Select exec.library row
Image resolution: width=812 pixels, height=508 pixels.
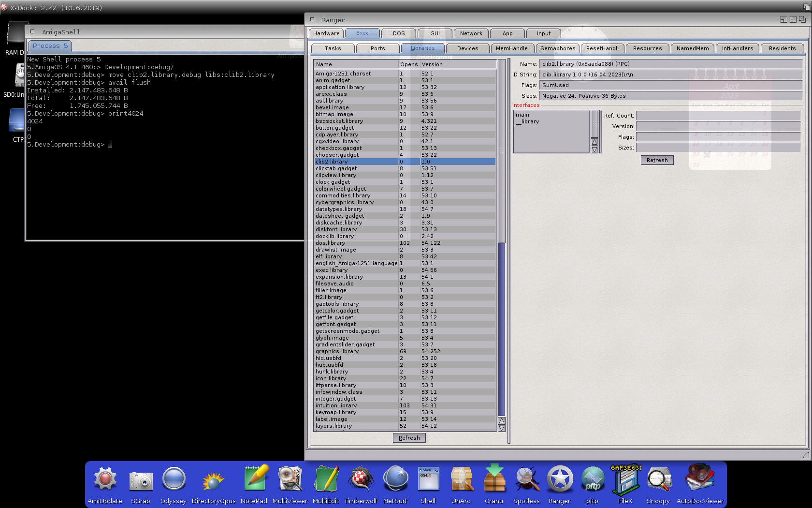[405, 270]
